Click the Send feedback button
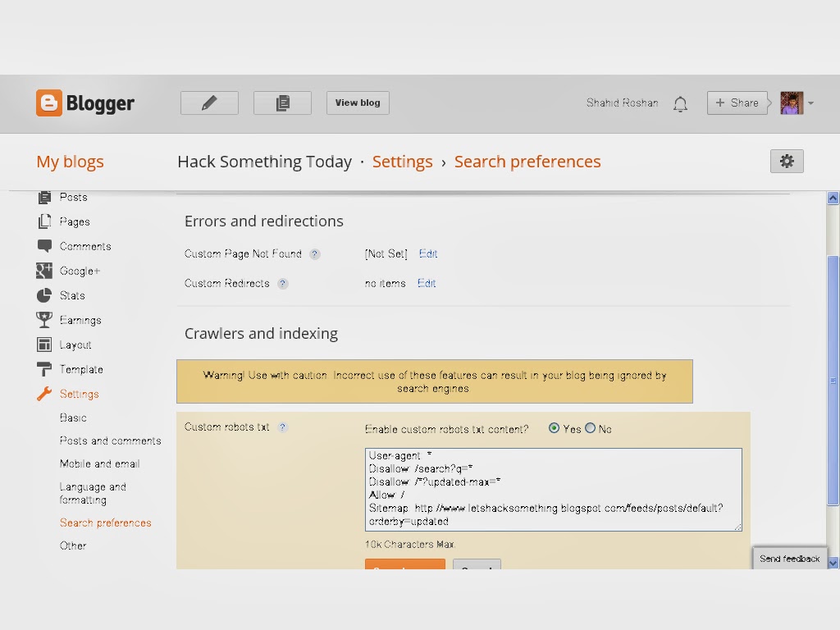This screenshot has width=840, height=630. point(790,558)
